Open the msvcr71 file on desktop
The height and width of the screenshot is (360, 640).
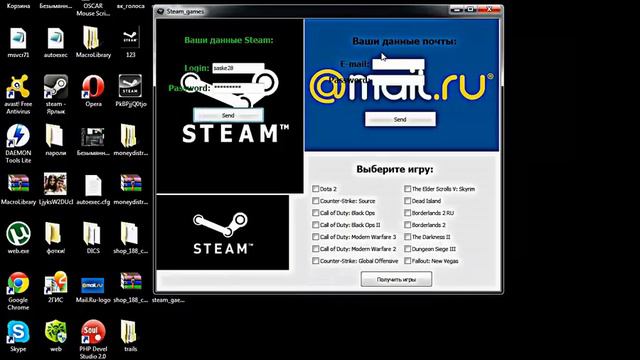[x=18, y=39]
